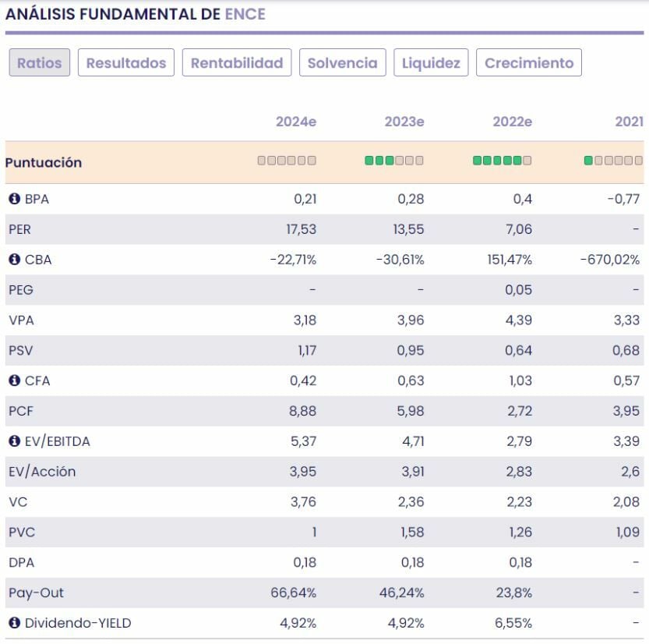The image size is (649, 644).
Task: Click the 2021 column header
Action: 629,122
